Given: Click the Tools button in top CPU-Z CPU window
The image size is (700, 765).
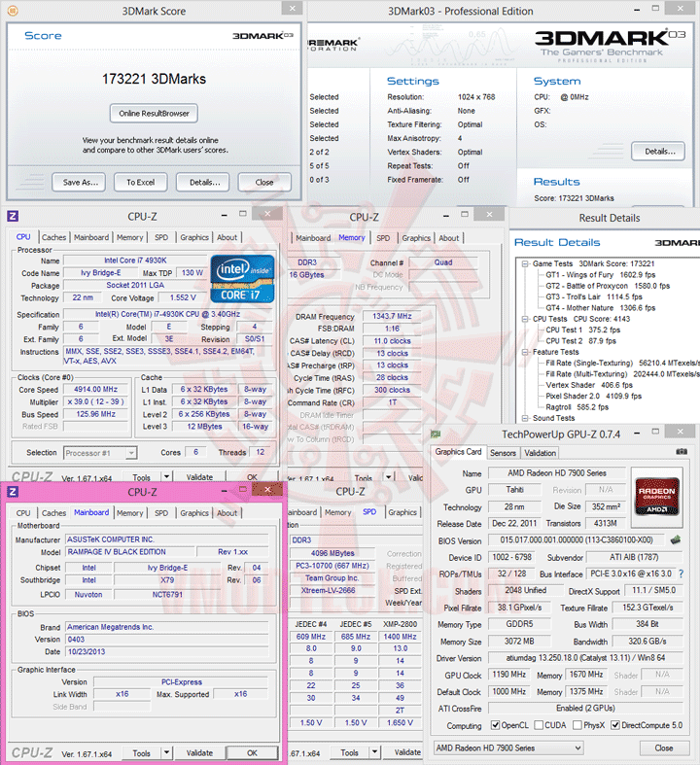Looking at the screenshot, I should tap(142, 476).
